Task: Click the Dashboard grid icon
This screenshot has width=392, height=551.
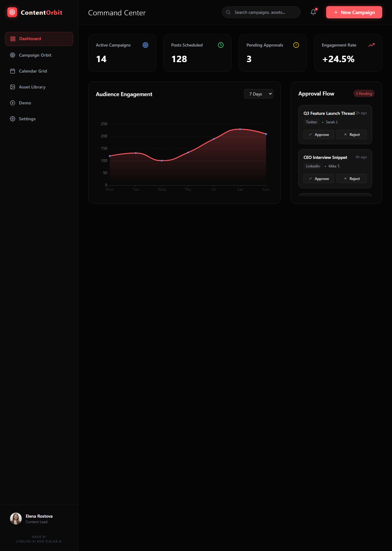Action: (13, 39)
